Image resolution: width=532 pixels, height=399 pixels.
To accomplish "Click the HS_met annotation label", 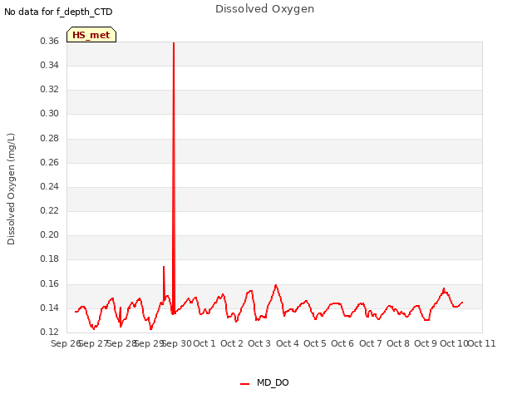I will 91,35.
